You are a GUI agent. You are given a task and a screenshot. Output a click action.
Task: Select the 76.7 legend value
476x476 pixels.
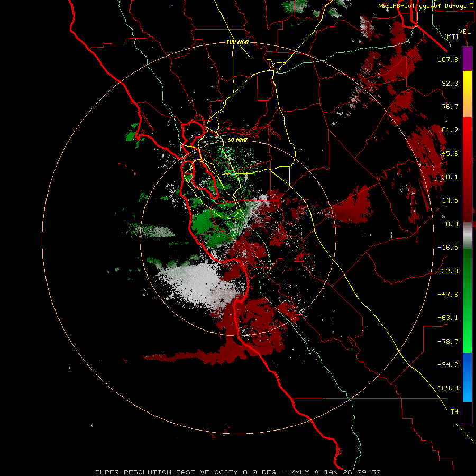pyautogui.click(x=450, y=106)
